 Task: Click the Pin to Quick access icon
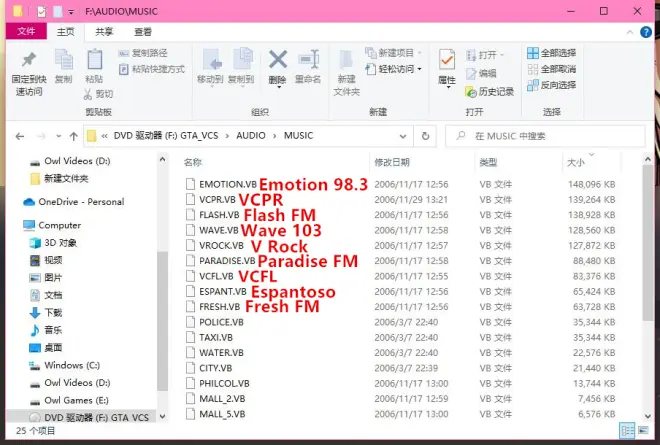pos(29,60)
